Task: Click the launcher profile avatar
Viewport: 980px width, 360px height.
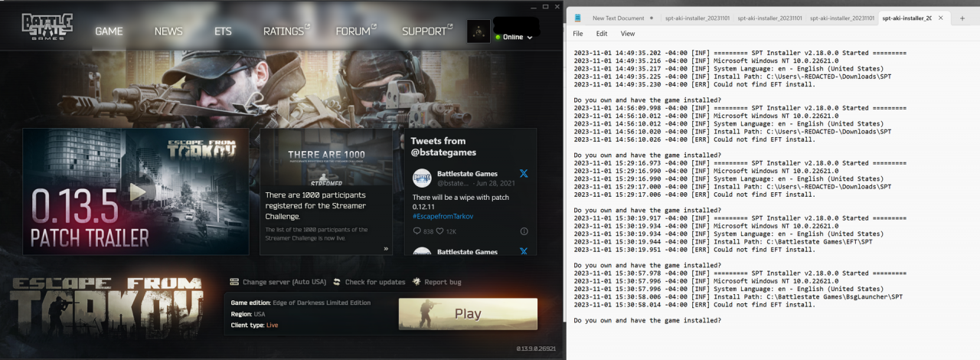Action: click(479, 31)
